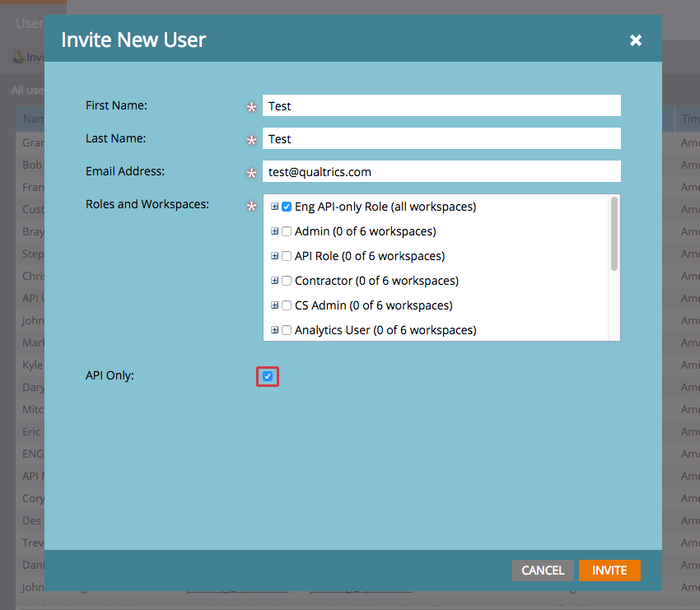Click the asterisk beside Roles and Workspaces
This screenshot has width=700, height=610.
tap(252, 207)
